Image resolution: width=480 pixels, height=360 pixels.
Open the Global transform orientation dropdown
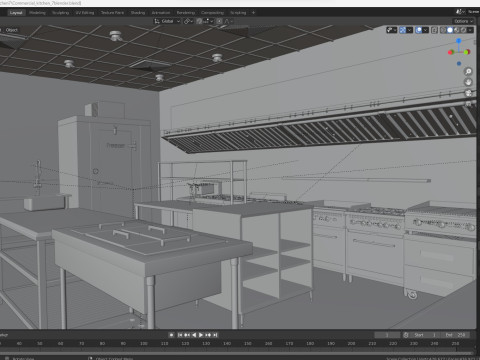click(167, 21)
